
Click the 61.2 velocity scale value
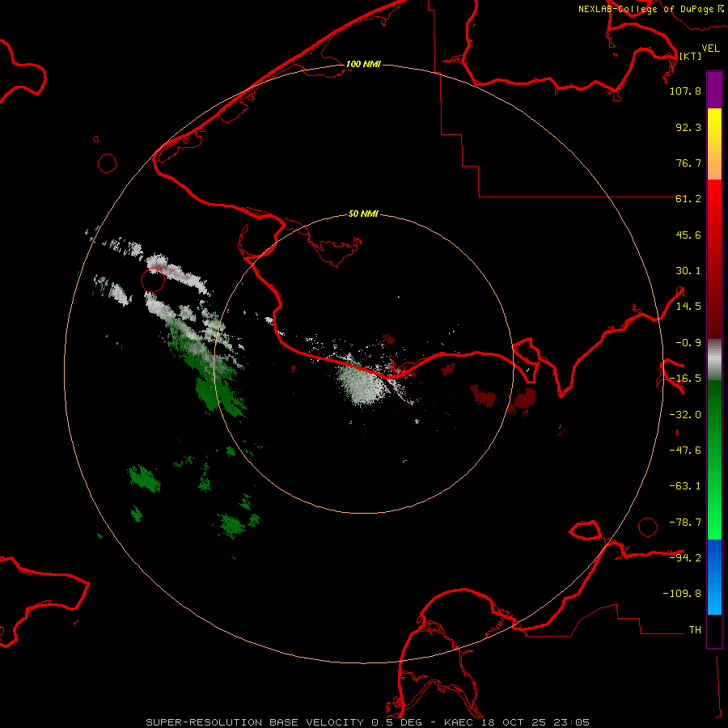tap(688, 199)
